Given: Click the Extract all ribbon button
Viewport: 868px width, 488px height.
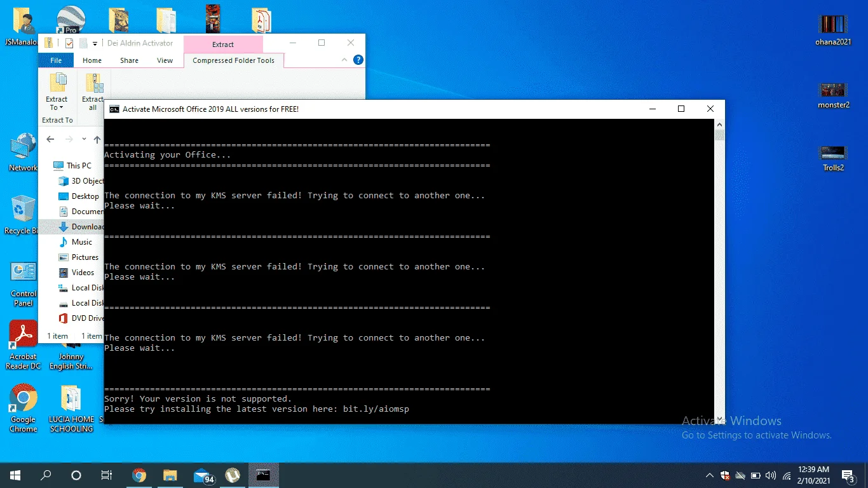Looking at the screenshot, I should click(94, 92).
